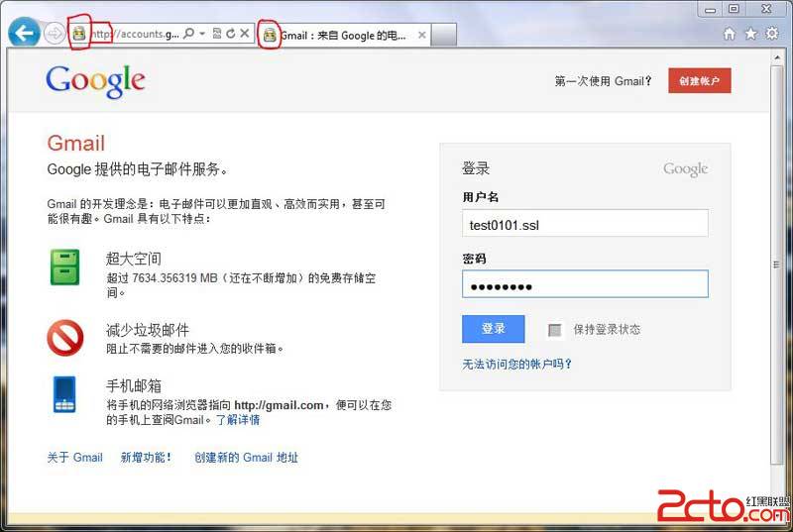Open the address bar dropdown arrow
This screenshot has width=793, height=532.
click(202, 34)
